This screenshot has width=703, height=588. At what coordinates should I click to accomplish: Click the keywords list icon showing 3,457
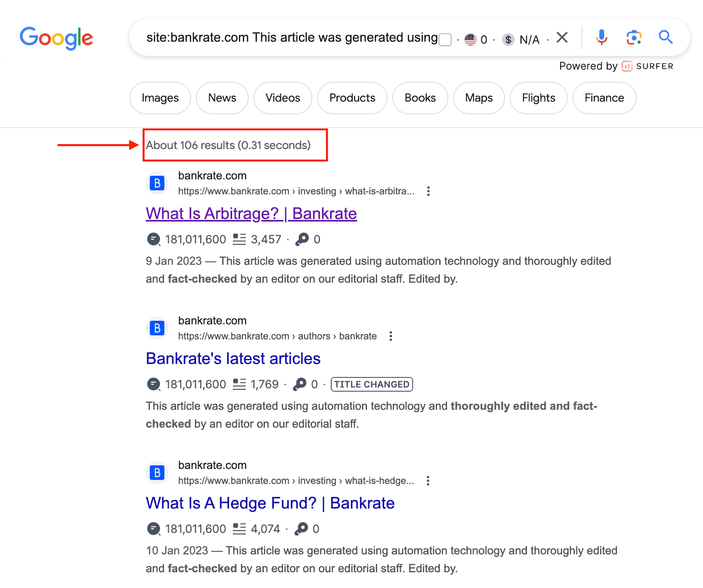(x=239, y=239)
